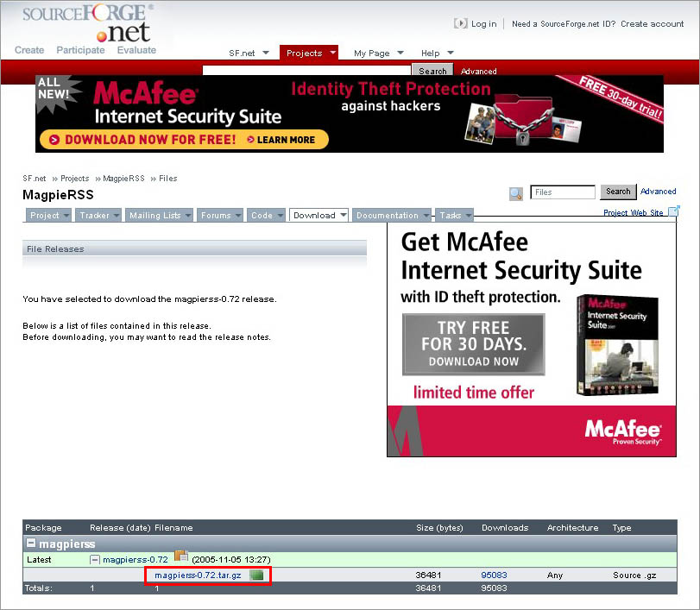Click the File Releases section header
Viewport: 700px width, 610px height.
click(x=195, y=248)
